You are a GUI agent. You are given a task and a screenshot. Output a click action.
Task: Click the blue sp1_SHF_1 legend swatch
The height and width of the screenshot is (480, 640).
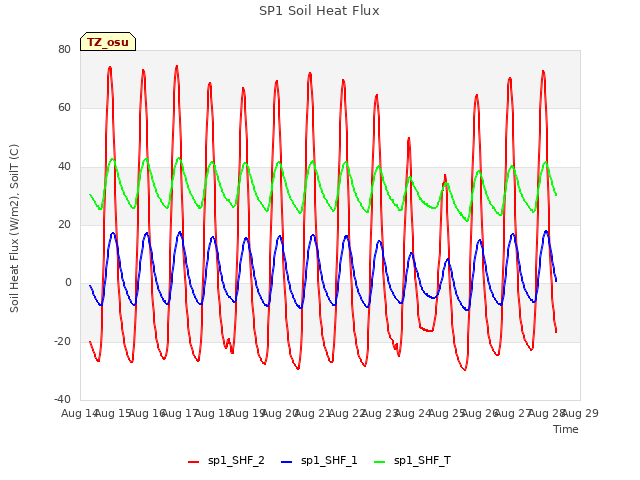(287, 462)
